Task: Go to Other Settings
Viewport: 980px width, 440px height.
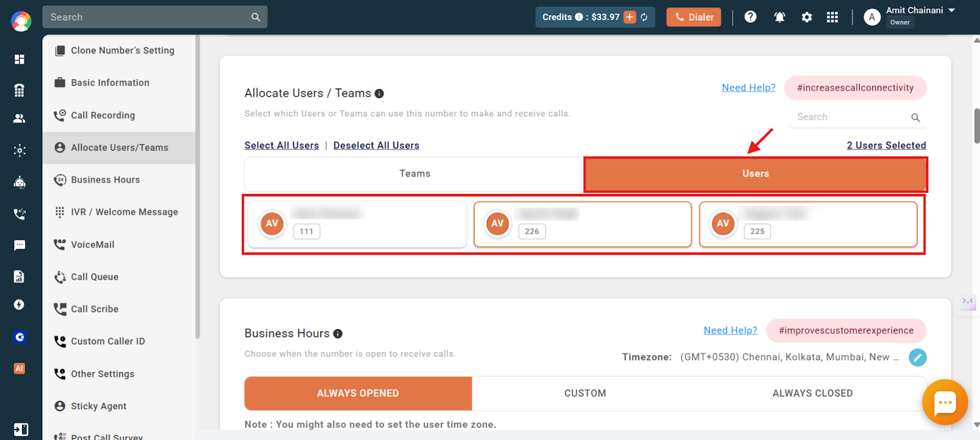Action: pyautogui.click(x=119, y=374)
